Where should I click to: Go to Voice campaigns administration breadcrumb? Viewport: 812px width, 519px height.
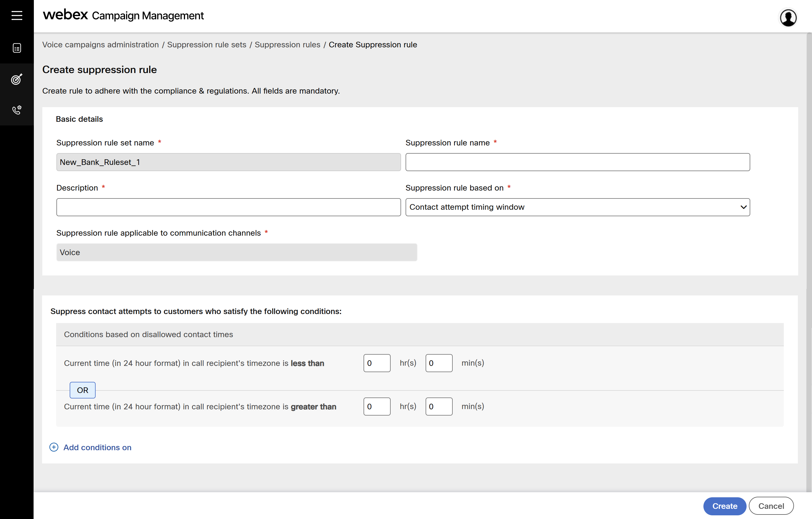pos(100,45)
